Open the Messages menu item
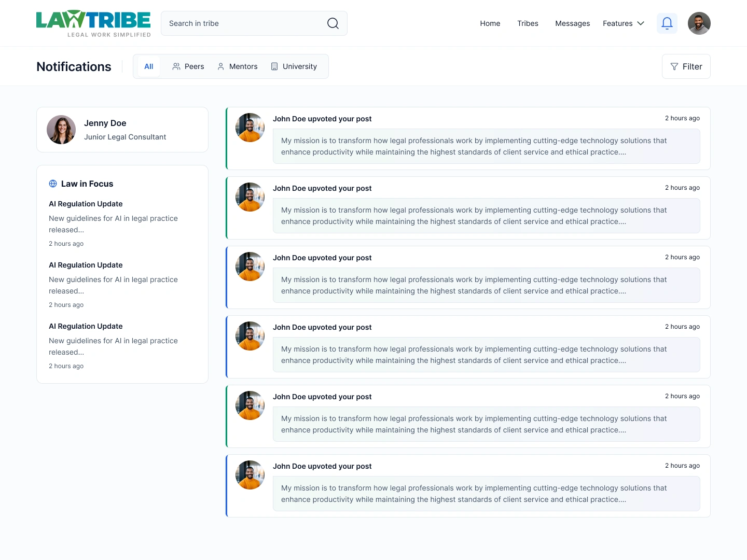747x560 pixels. [573, 23]
